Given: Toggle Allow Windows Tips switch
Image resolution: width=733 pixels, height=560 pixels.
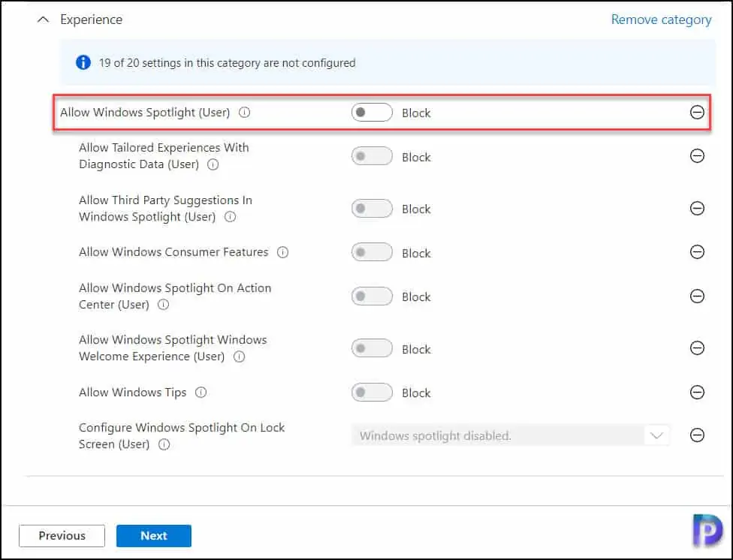Looking at the screenshot, I should 372,392.
